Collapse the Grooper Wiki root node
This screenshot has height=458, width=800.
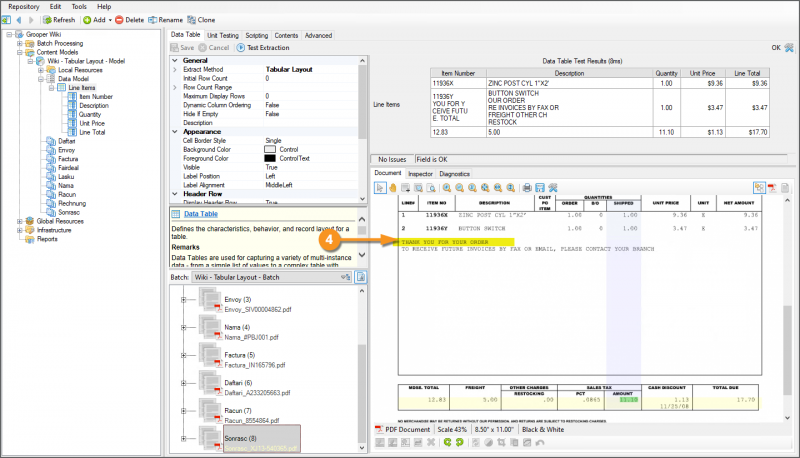pyautogui.click(x=9, y=35)
